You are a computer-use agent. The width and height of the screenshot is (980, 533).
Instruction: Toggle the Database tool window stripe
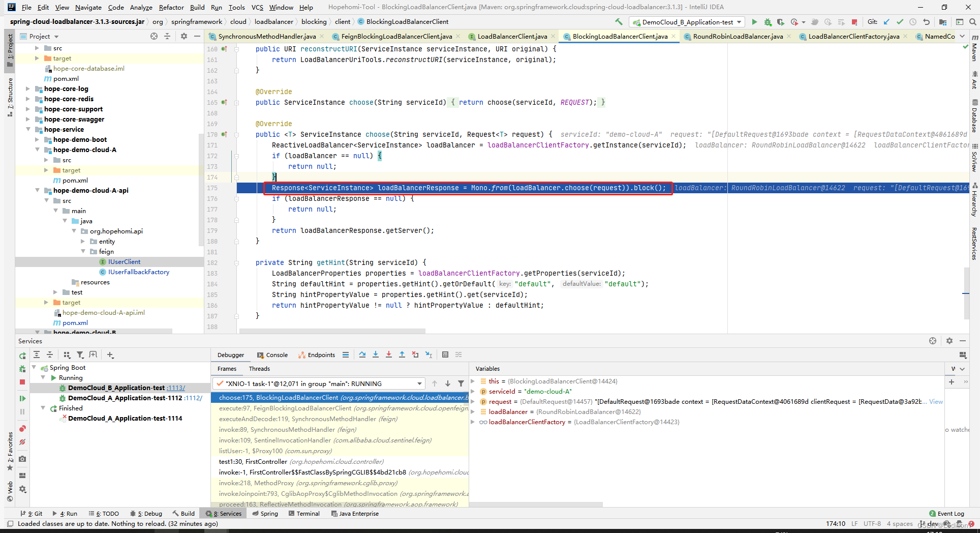(974, 117)
